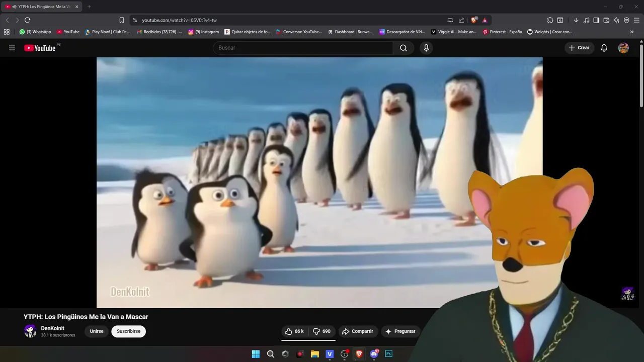Screen dimensions: 644x362
Task: Open browser downloads arrow icon
Action: pyautogui.click(x=576, y=20)
